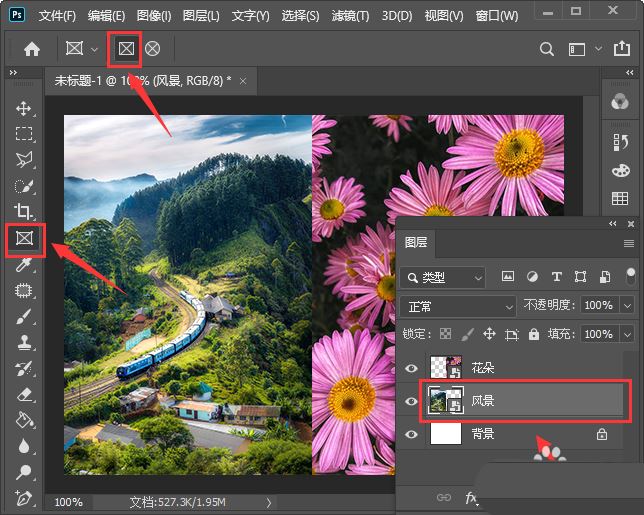Open the 正常 blend mode dropdown
644x515 pixels.
(458, 306)
